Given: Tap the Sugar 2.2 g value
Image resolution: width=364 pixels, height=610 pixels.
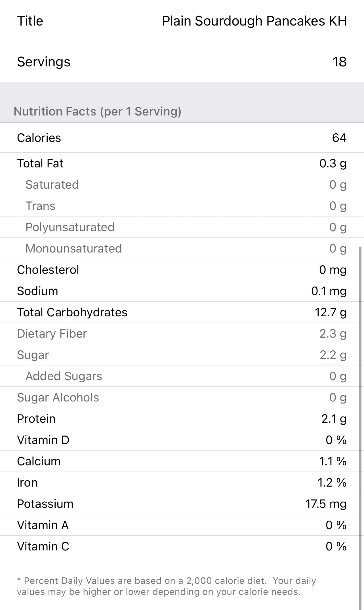Looking at the screenshot, I should pyautogui.click(x=333, y=355).
